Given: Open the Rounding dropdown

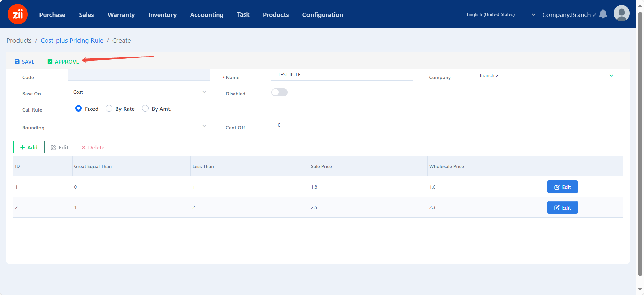Looking at the screenshot, I should tap(139, 126).
